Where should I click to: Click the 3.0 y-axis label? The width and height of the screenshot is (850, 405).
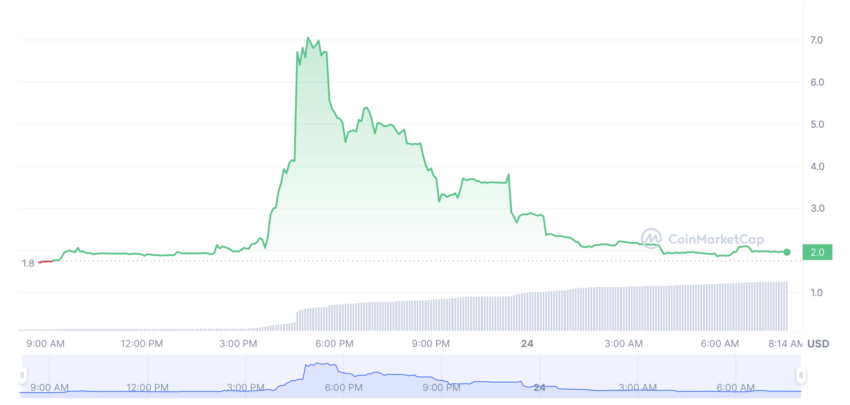click(816, 209)
